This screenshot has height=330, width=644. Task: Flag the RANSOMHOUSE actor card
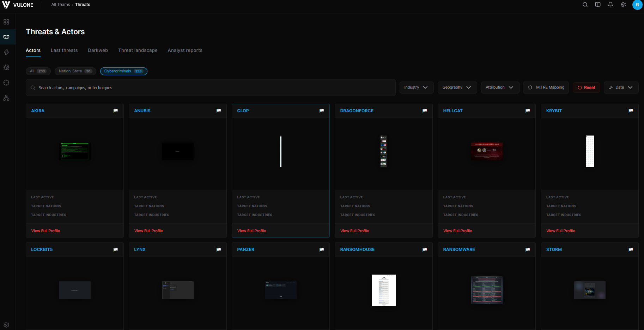tap(425, 250)
